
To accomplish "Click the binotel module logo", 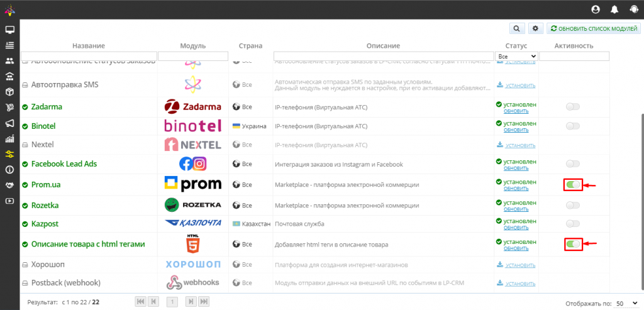I will click(192, 126).
